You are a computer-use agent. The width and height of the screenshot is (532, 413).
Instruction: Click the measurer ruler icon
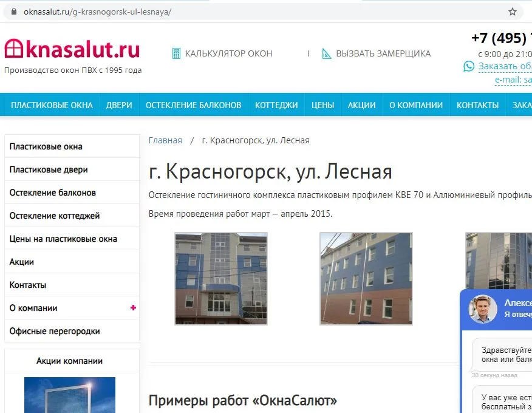click(x=326, y=53)
